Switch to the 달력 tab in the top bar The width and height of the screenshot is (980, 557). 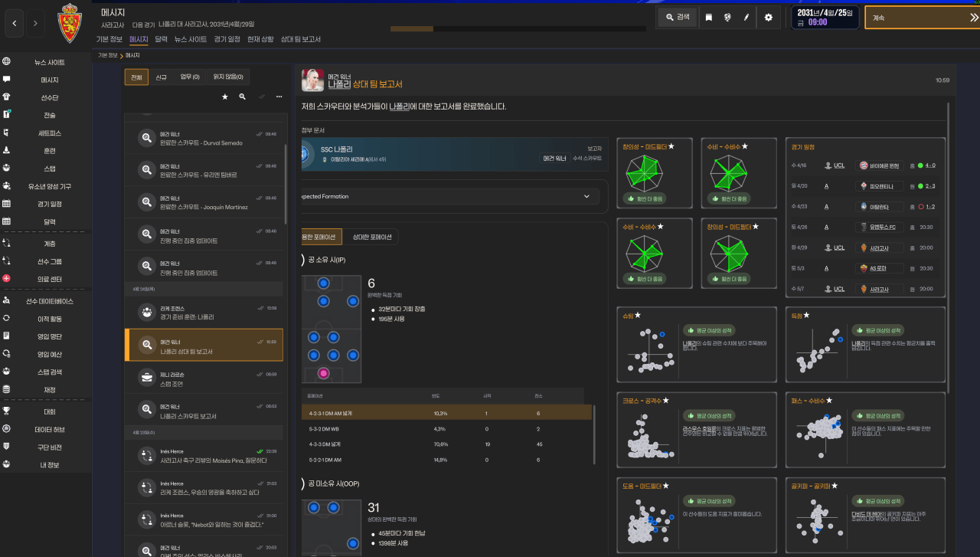tap(162, 39)
